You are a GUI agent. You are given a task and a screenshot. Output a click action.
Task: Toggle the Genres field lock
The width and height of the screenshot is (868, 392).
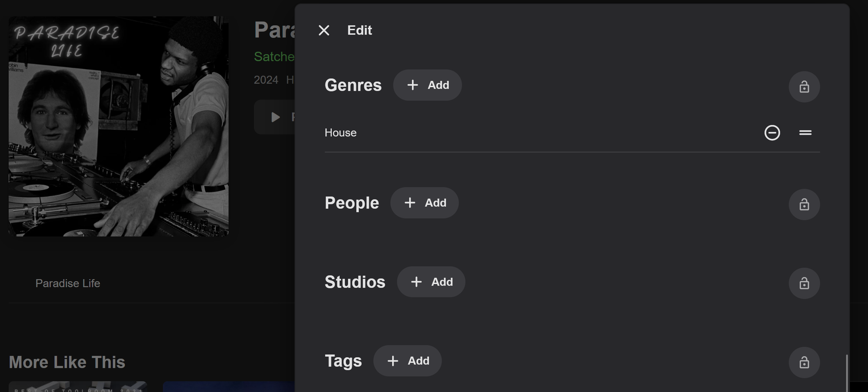point(804,87)
